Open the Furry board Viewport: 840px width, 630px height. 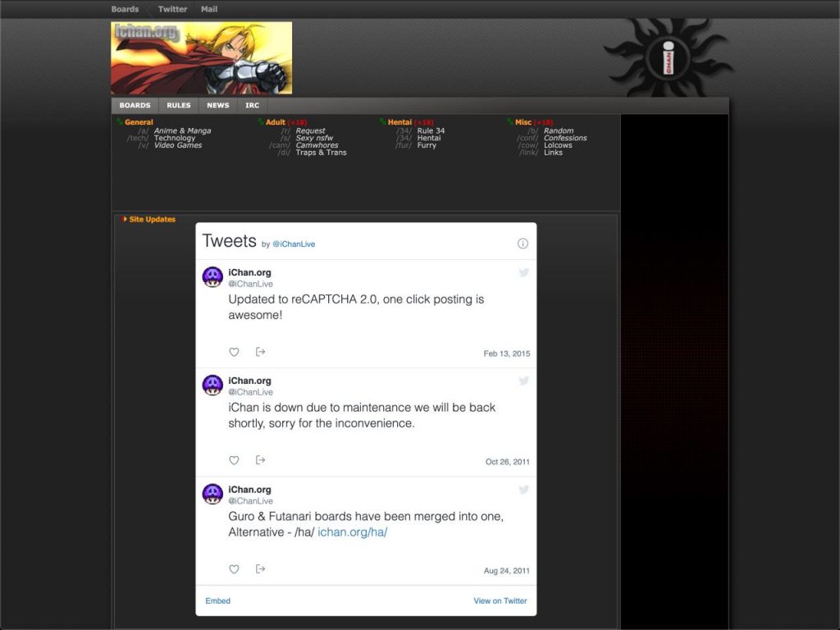click(x=427, y=145)
